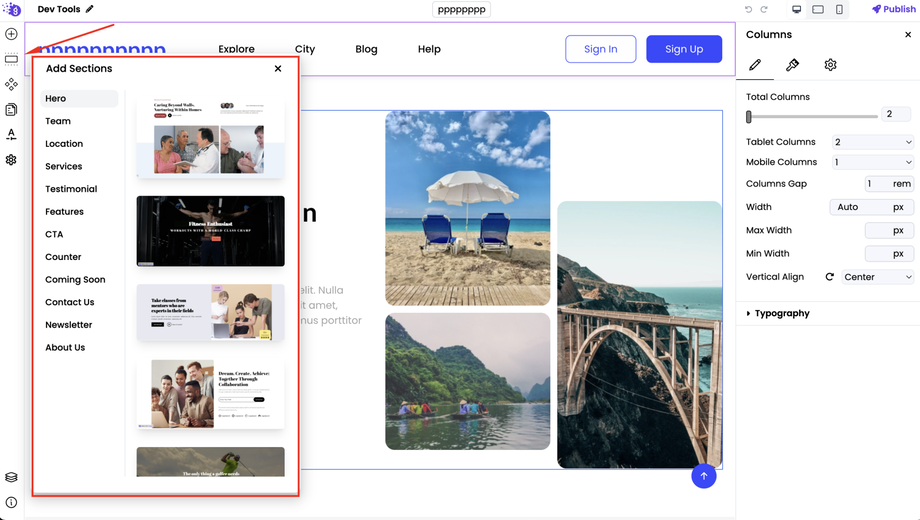Open the Vertical Align dropdown
This screenshot has height=520, width=920.
[x=877, y=277]
